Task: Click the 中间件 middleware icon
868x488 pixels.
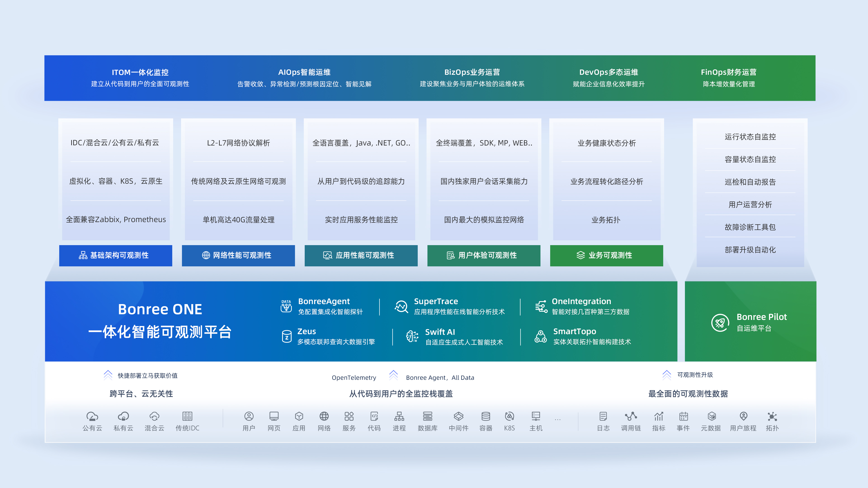Action: [459, 417]
